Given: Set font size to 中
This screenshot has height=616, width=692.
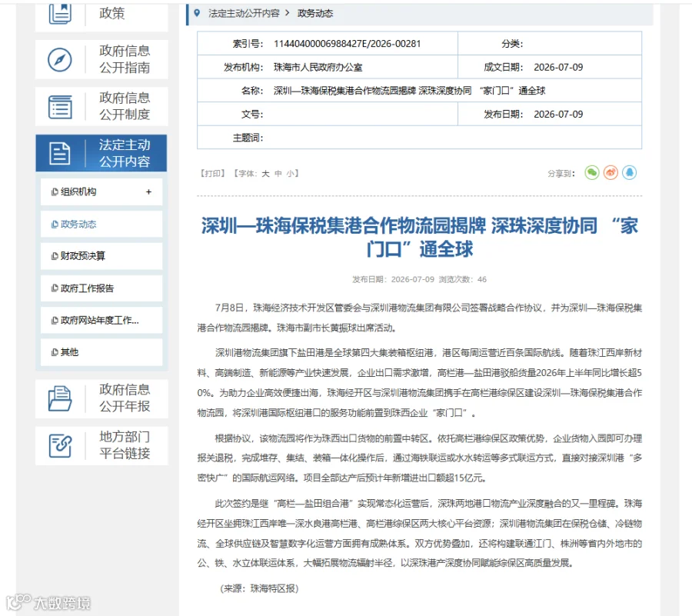Looking at the screenshot, I should 278,173.
